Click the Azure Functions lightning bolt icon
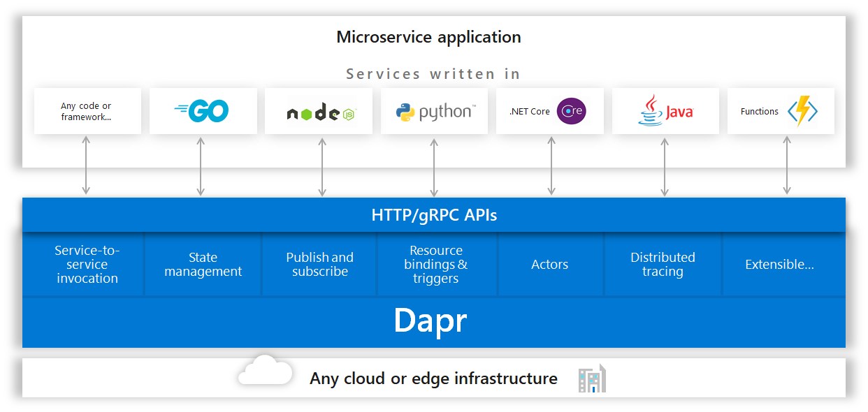 (x=804, y=111)
